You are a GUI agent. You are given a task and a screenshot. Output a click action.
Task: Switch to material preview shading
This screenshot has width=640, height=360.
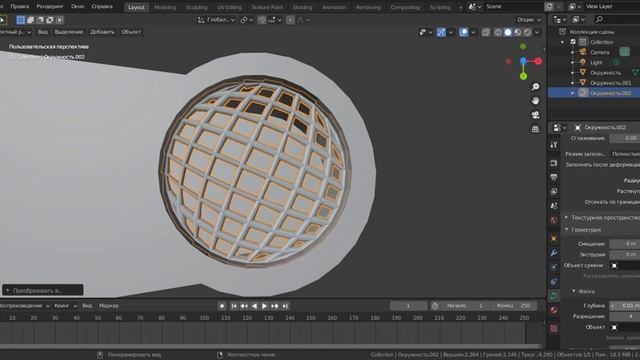tap(518, 32)
